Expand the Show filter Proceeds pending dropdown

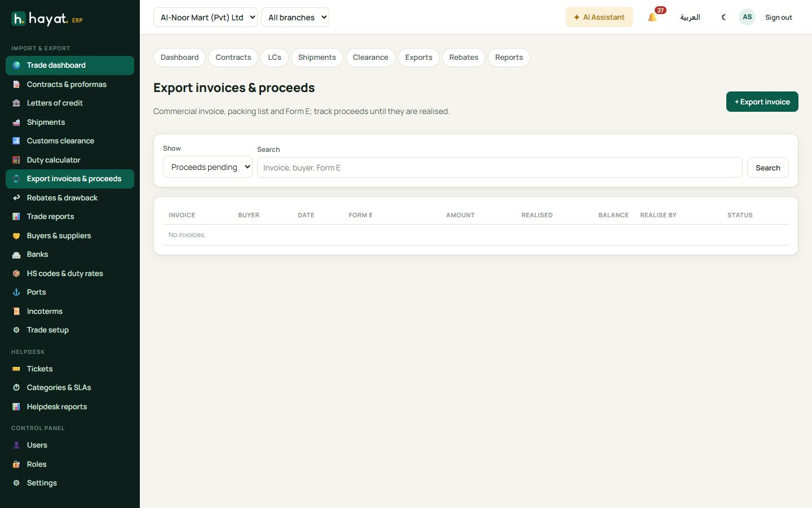(x=208, y=167)
